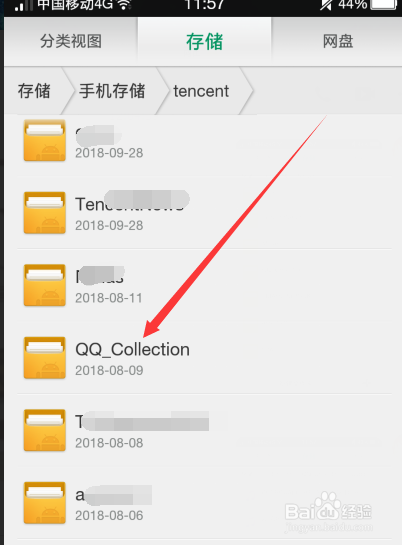Open the QQ_Collection folder icon
The height and width of the screenshot is (545, 402).
point(44,357)
